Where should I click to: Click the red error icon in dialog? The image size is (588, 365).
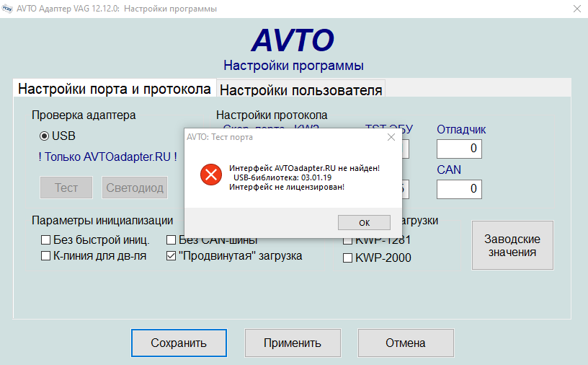210,175
